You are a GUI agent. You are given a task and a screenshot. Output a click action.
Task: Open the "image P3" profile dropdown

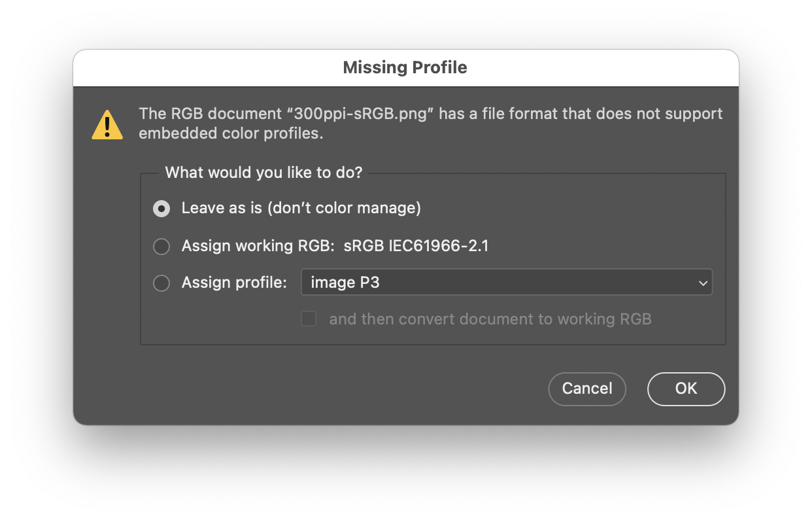(505, 283)
